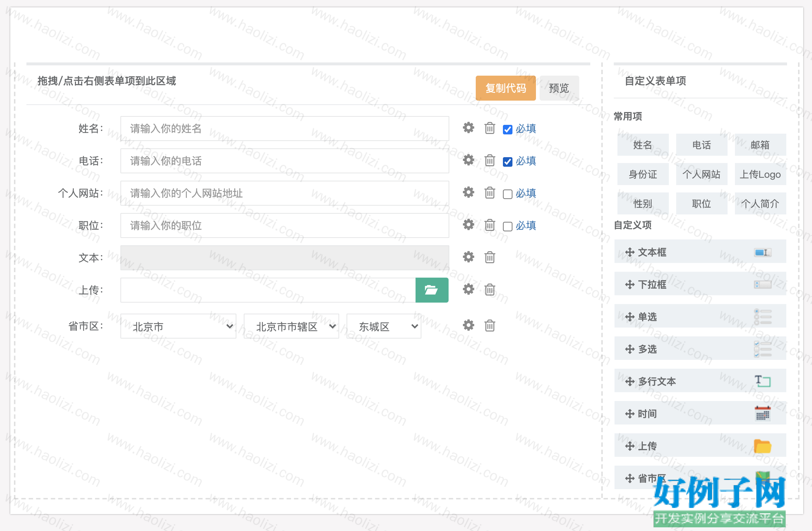The height and width of the screenshot is (531, 812).
Task: Click the text area icon in 多行文本 item
Action: click(762, 381)
